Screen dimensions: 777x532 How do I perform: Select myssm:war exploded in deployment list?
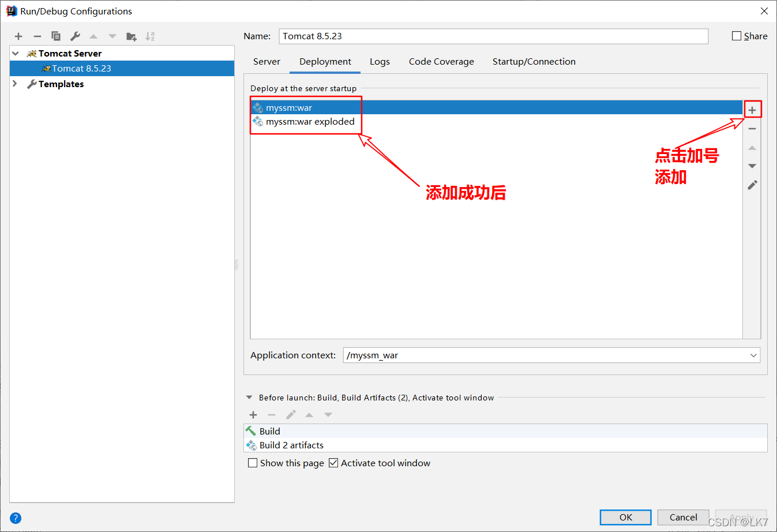310,121
